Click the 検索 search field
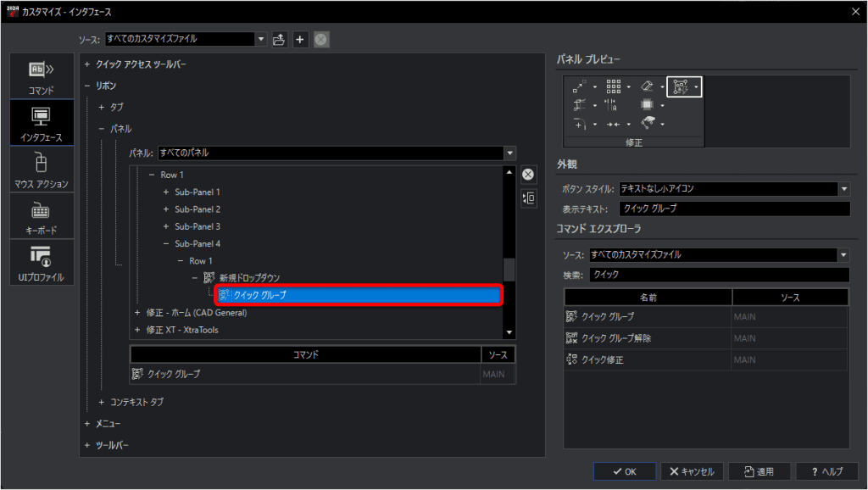 (719, 275)
